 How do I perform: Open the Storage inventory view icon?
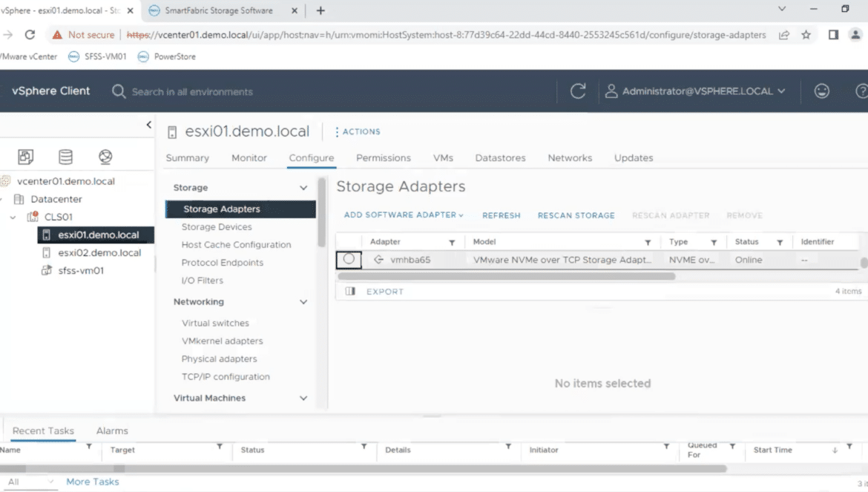pos(65,157)
